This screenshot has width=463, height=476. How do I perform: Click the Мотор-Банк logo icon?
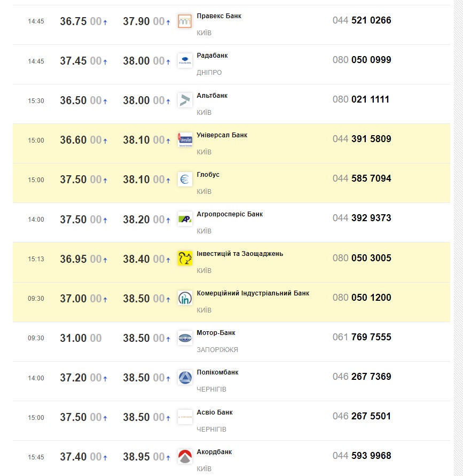click(x=185, y=338)
